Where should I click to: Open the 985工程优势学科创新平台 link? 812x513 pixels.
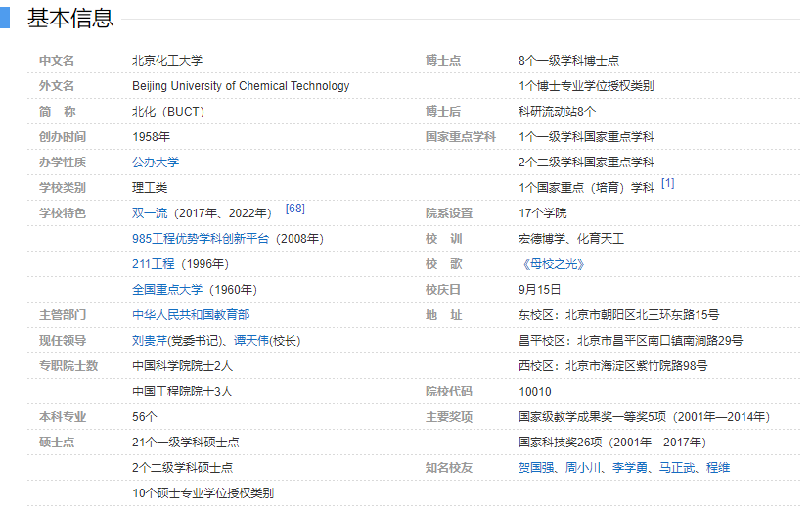tap(201, 239)
